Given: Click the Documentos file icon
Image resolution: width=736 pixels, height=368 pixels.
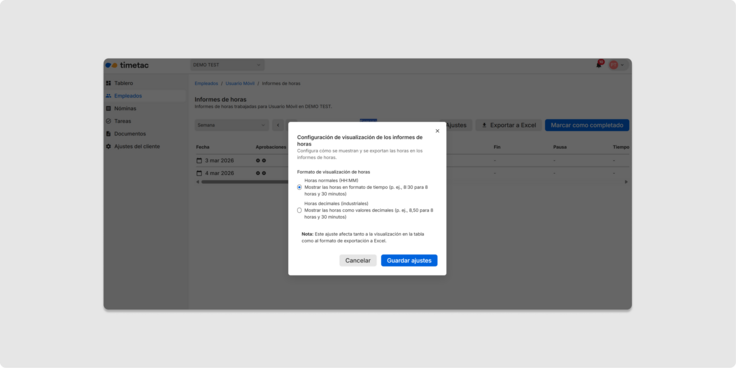Looking at the screenshot, I should [x=108, y=134].
